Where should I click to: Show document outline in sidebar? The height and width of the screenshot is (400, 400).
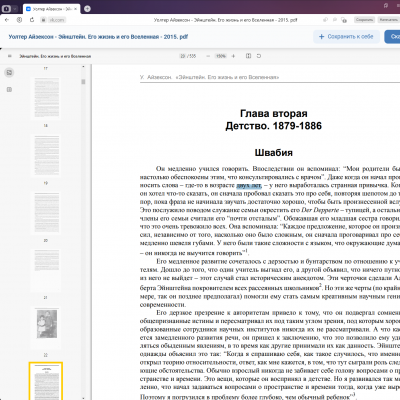click(9, 89)
